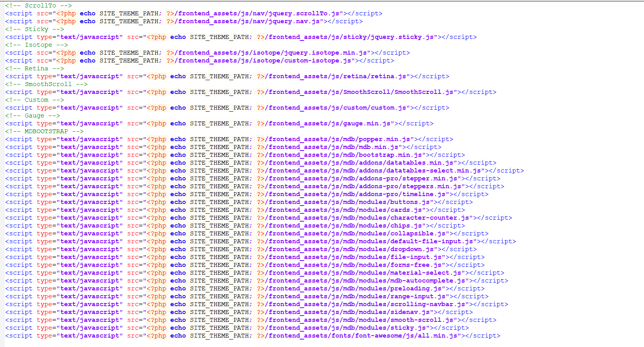The image size is (644, 347).
Task: Click the addons-pro/stepper.min.js script line
Action: pos(253,178)
